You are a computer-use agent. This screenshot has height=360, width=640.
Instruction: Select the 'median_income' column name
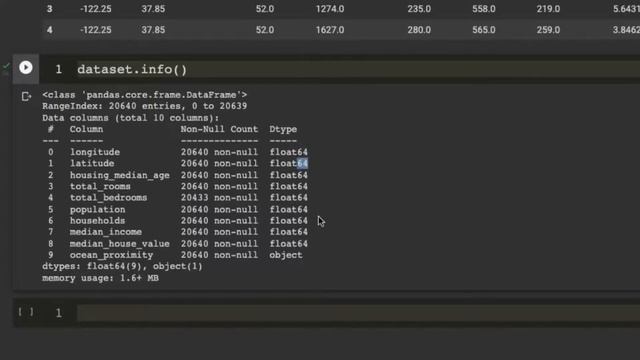click(106, 232)
